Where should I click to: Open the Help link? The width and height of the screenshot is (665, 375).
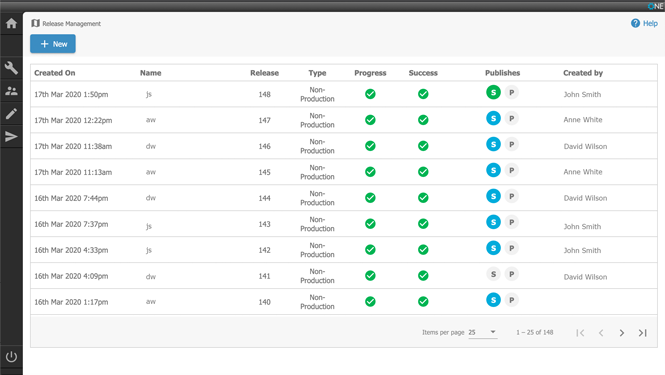[650, 23]
